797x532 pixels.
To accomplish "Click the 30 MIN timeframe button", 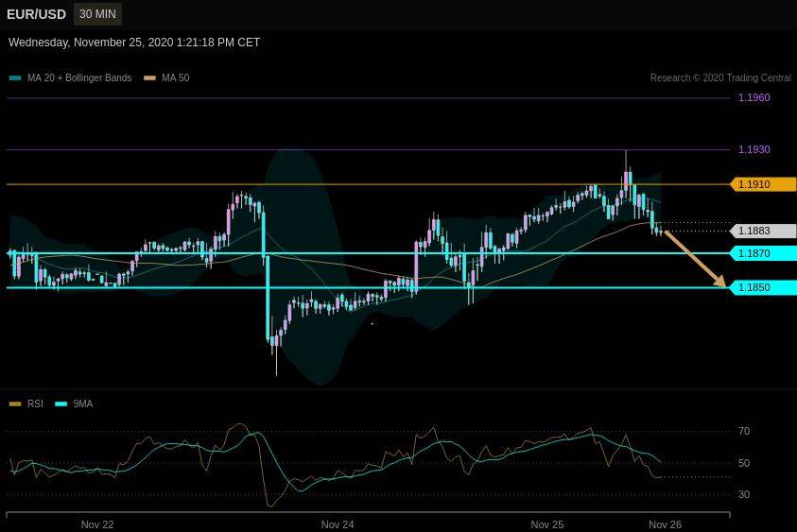I will (x=97, y=14).
